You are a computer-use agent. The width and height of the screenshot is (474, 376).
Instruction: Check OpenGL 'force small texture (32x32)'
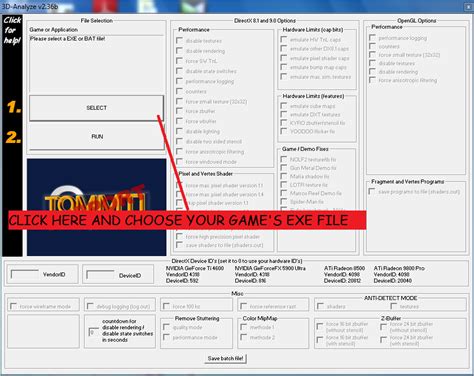click(x=372, y=55)
